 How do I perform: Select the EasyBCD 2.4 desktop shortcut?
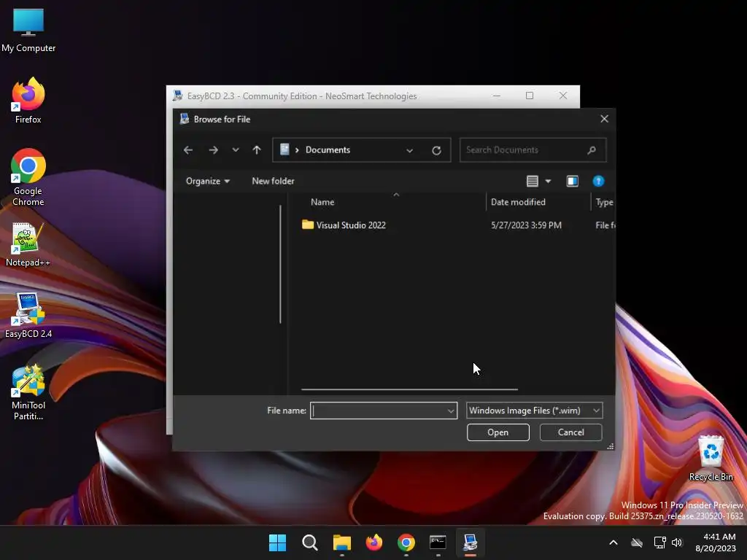[28, 315]
